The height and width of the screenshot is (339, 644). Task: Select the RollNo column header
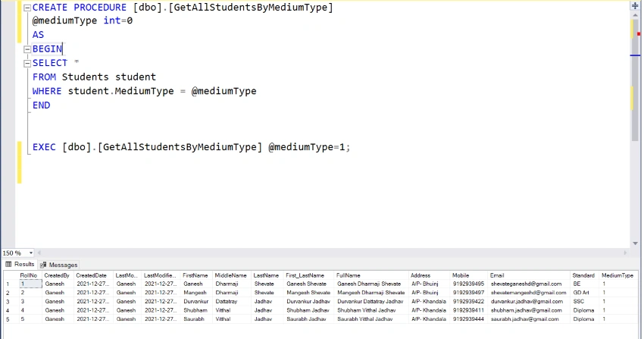pos(29,275)
